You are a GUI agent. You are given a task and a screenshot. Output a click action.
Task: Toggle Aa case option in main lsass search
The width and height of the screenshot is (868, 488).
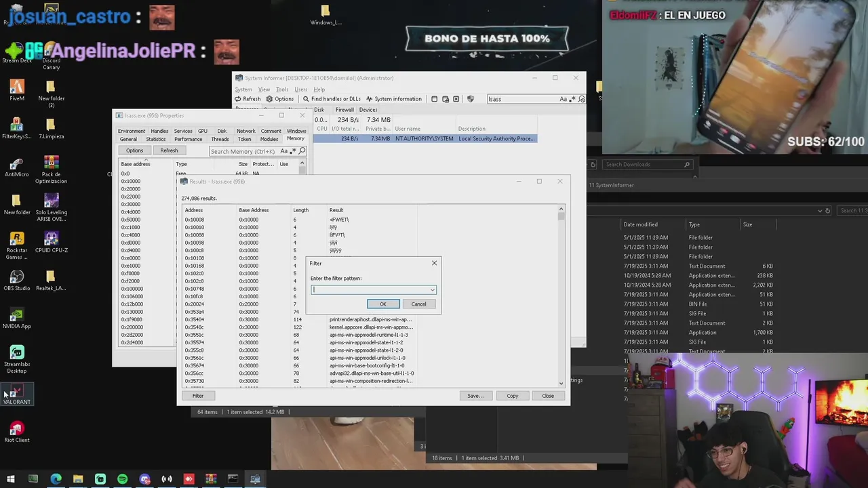coord(563,99)
